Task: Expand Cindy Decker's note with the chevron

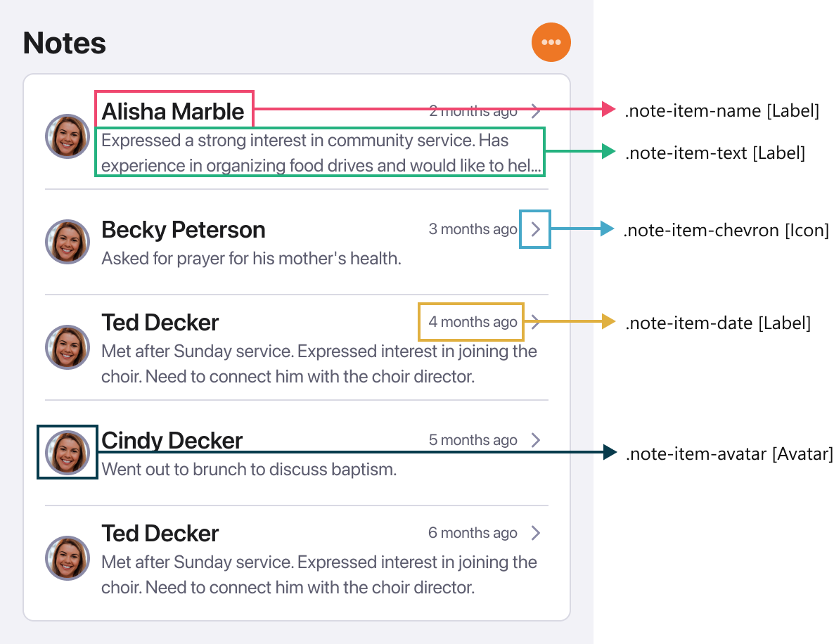Action: click(536, 440)
